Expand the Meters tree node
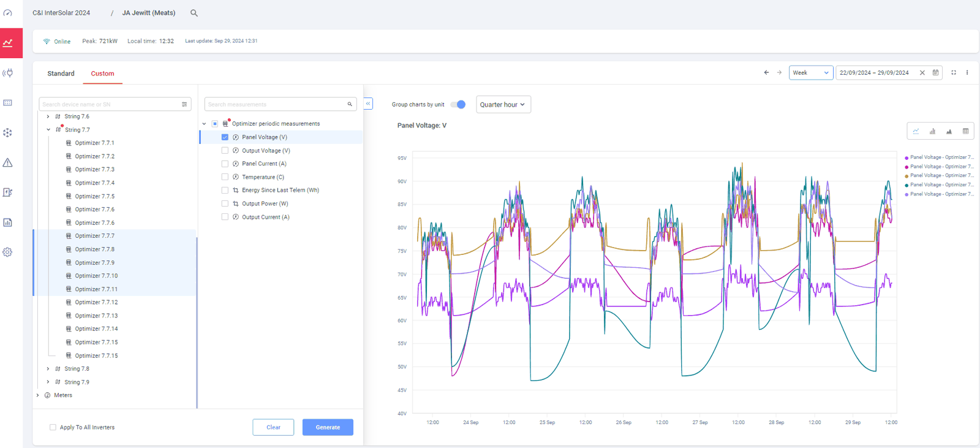The width and height of the screenshot is (980, 448). tap(38, 395)
